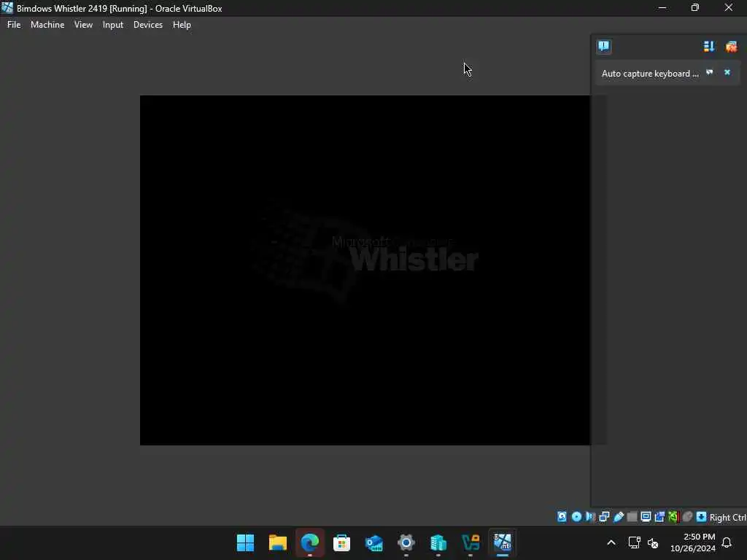Open the Devices menu

click(x=147, y=25)
